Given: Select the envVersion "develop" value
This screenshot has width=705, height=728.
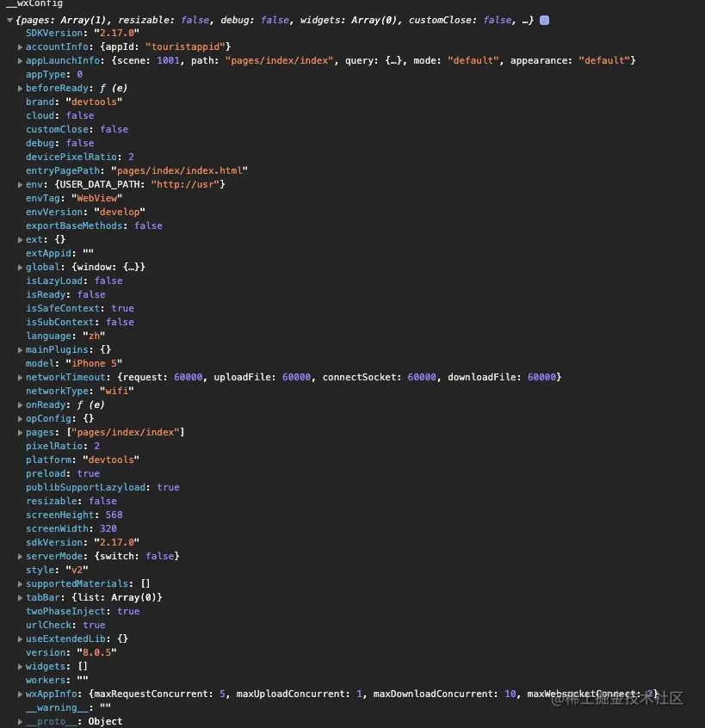Looking at the screenshot, I should click(120, 212).
